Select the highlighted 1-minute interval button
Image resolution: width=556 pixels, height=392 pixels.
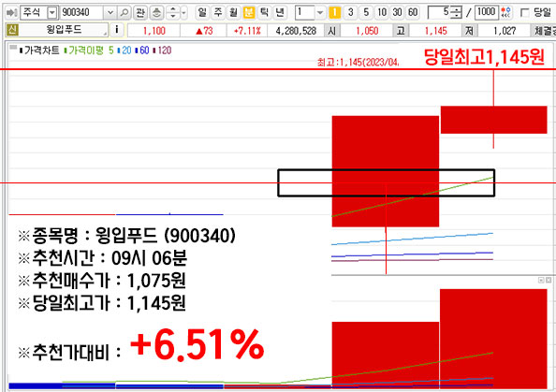tap(334, 13)
